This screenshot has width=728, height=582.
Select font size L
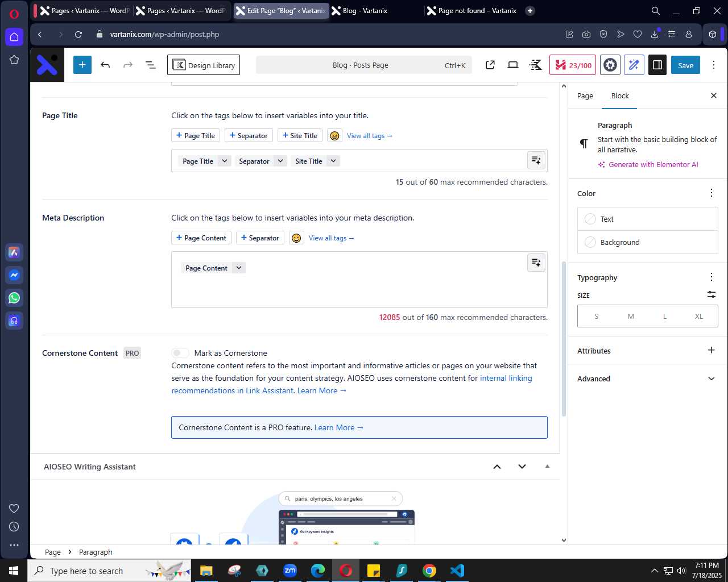pyautogui.click(x=665, y=316)
